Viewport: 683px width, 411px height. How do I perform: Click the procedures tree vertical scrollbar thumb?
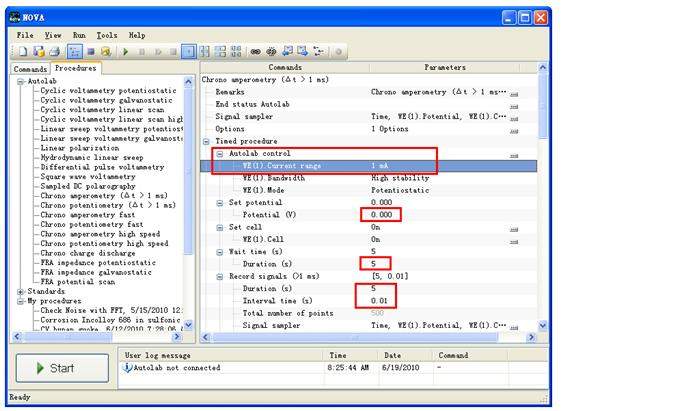(188, 171)
